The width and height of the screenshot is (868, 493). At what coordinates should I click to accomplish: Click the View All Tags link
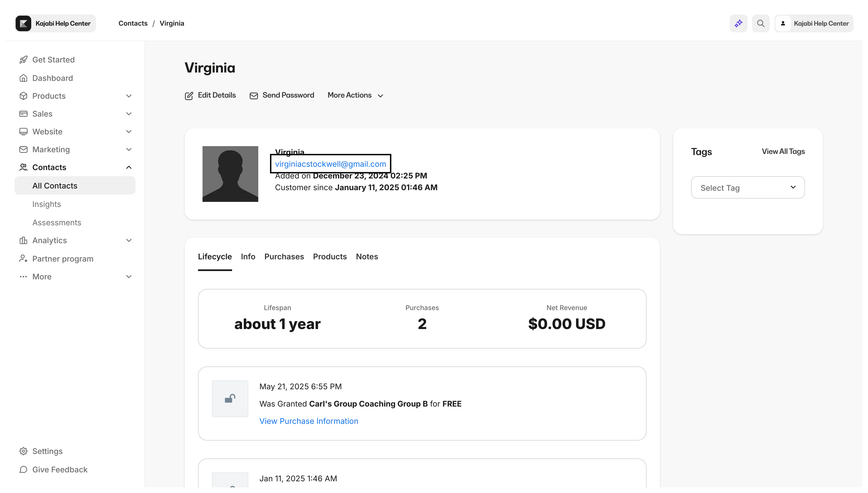click(783, 151)
